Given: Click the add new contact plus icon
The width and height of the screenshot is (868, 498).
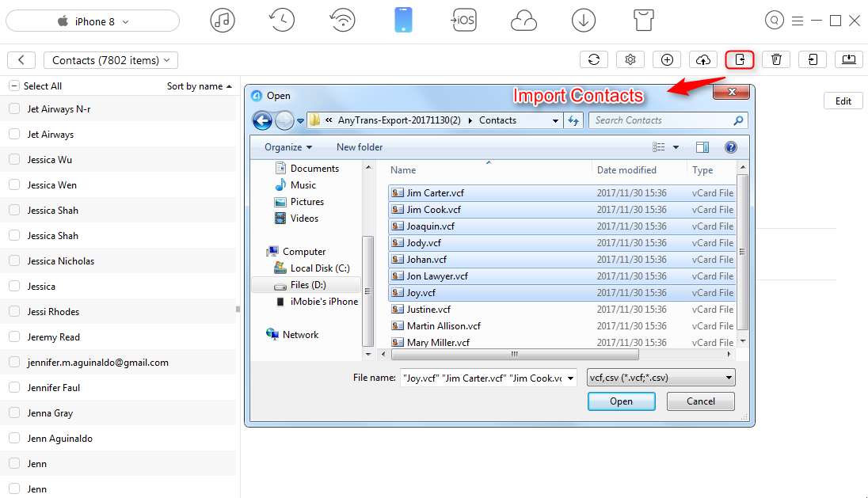Looking at the screenshot, I should pyautogui.click(x=667, y=59).
